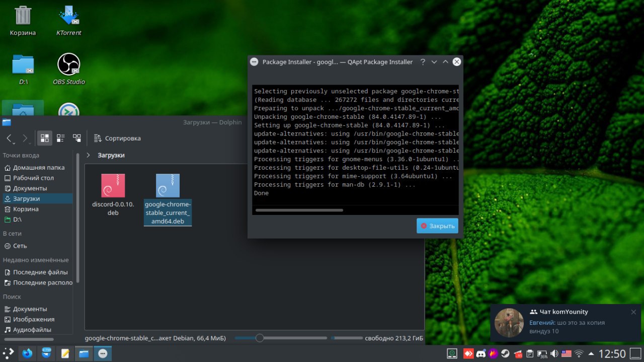The width and height of the screenshot is (644, 362).
Task: Click the purple flame tray icon
Action: [493, 354]
